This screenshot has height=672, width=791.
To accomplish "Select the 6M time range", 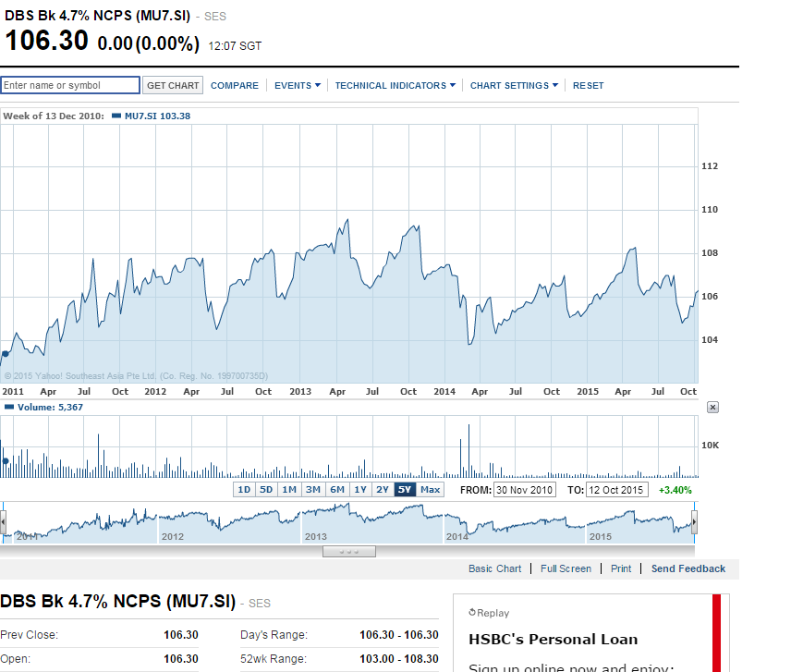I will point(336,490).
